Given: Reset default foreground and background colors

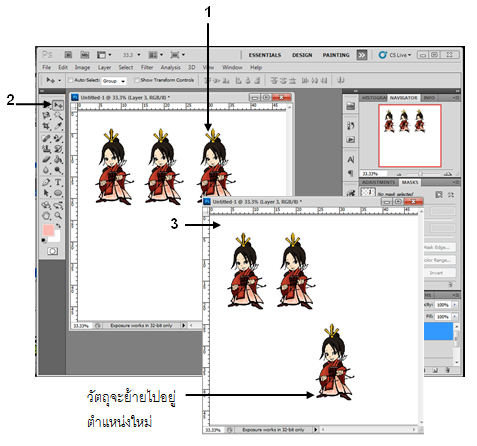Looking at the screenshot, I should coord(44,240).
